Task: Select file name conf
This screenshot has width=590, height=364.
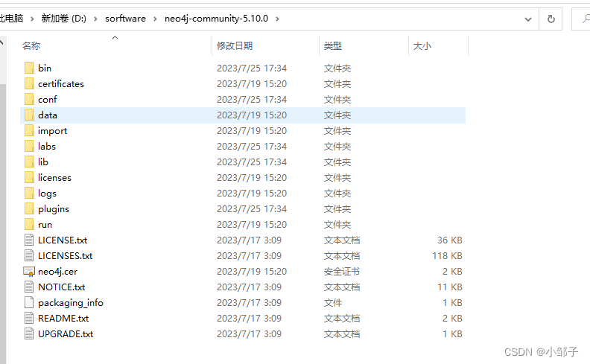Action: click(x=48, y=100)
